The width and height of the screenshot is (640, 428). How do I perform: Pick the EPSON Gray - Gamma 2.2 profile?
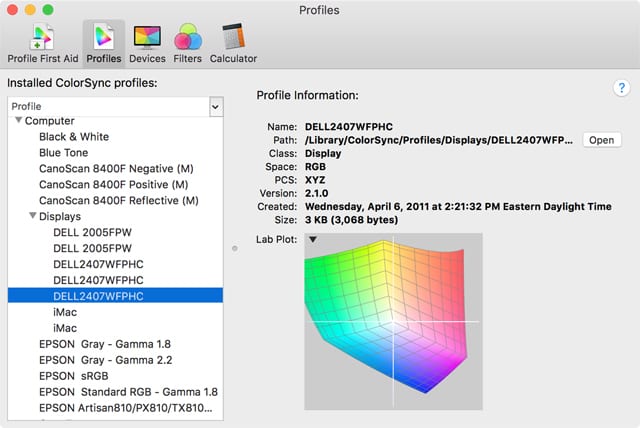(x=105, y=360)
